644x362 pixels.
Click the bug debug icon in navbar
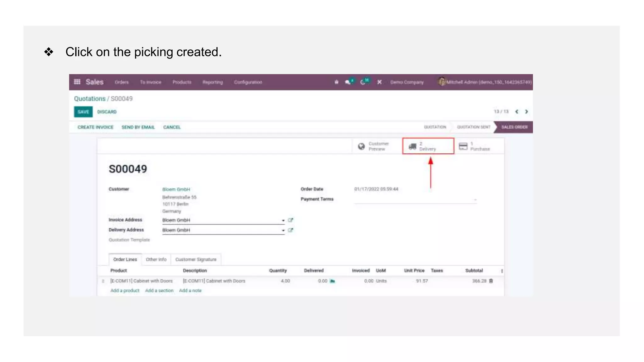tap(336, 82)
